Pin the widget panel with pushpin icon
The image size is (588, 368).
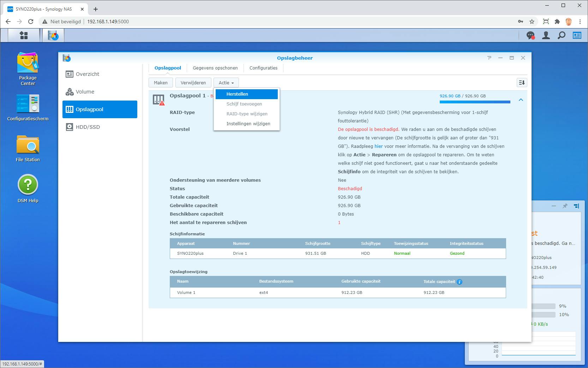click(x=565, y=206)
